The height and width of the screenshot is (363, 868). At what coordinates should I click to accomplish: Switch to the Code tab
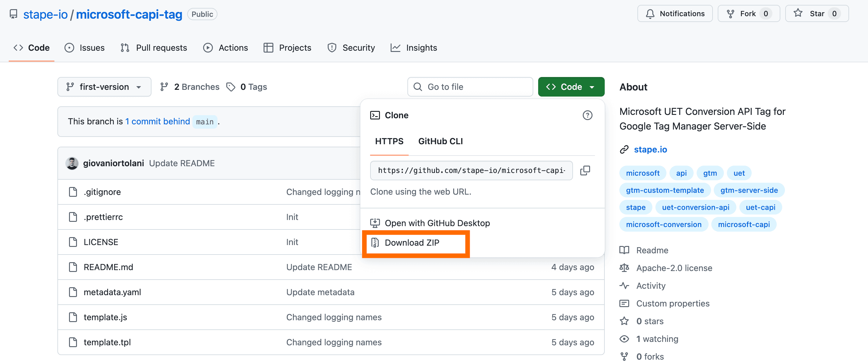[x=32, y=48]
